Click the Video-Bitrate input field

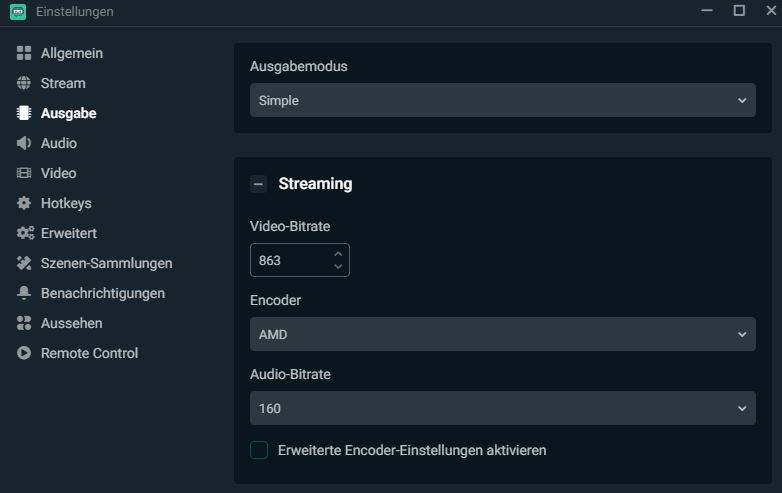[x=288, y=260]
